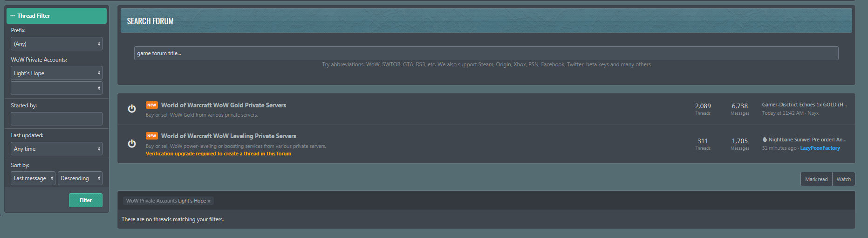Remove the Light's Hope filter tag with x
Screen dimensions: 868x238
tap(209, 201)
